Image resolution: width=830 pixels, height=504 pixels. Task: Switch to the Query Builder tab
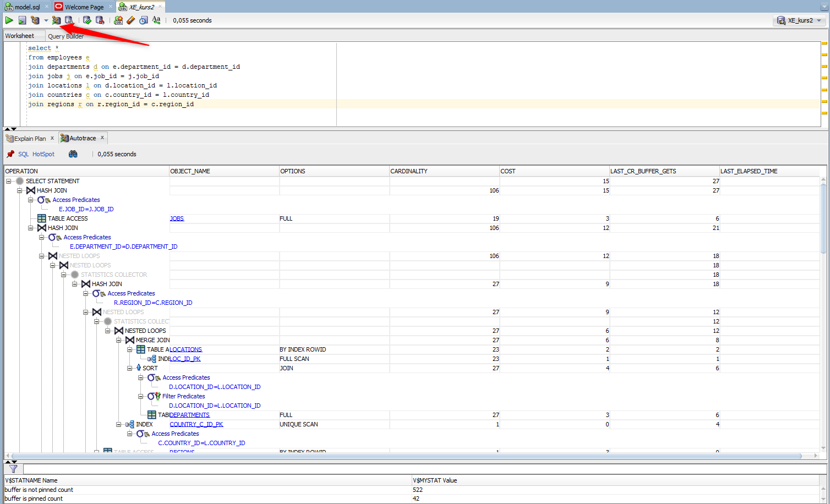pos(65,36)
